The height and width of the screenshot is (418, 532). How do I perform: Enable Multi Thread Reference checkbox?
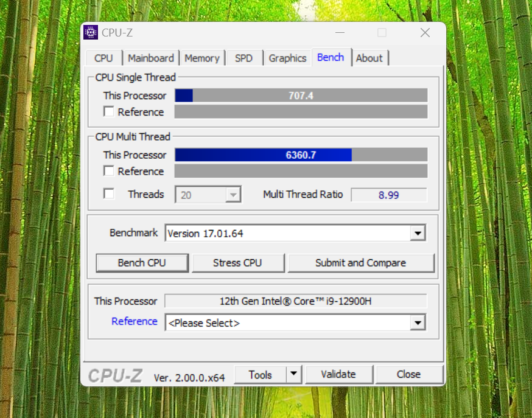(x=108, y=171)
